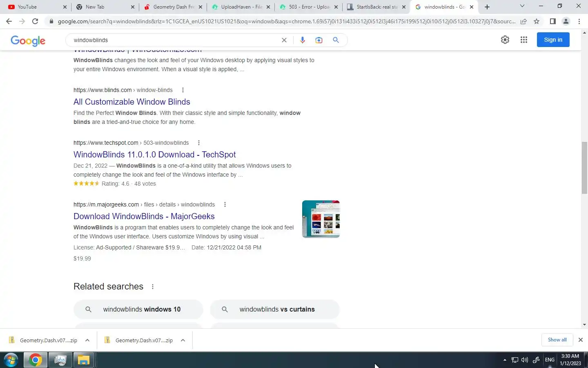Switch to the Geometry Dash Free tab
Image resolution: width=588 pixels, height=368 pixels.
172,7
